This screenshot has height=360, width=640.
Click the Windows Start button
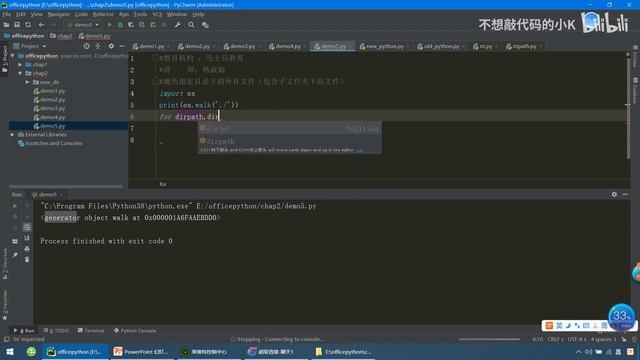click(x=10, y=351)
